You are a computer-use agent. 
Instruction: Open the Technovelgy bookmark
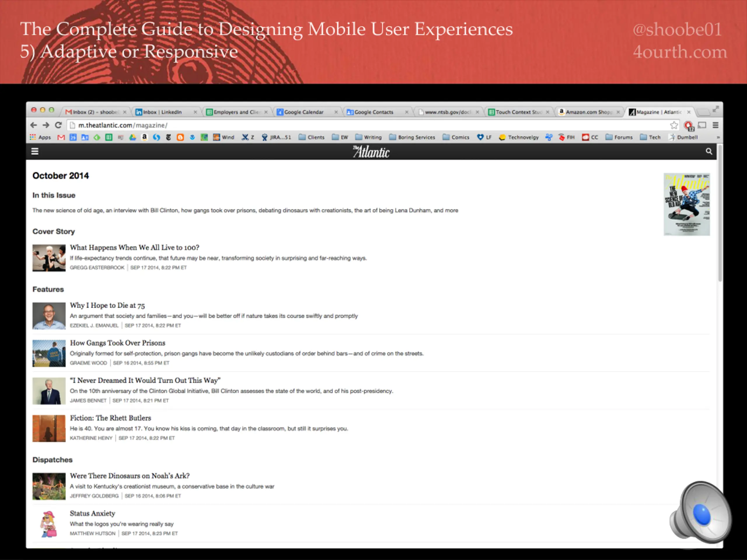tap(519, 137)
